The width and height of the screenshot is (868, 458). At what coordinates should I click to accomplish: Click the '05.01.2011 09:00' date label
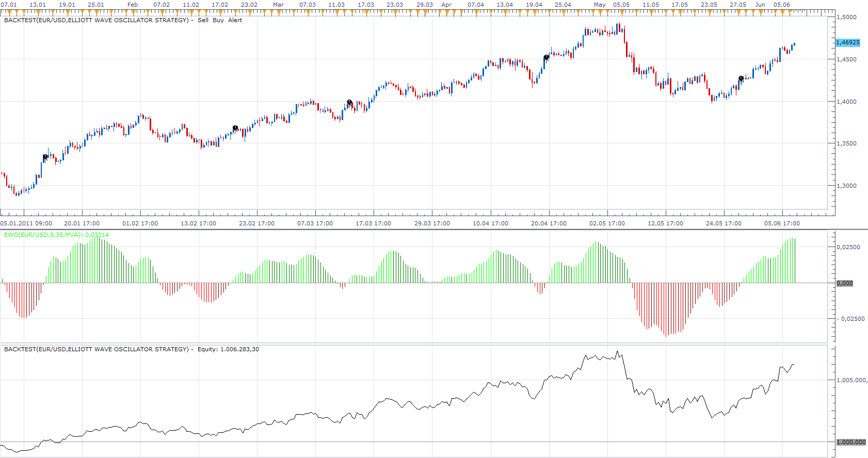26,223
